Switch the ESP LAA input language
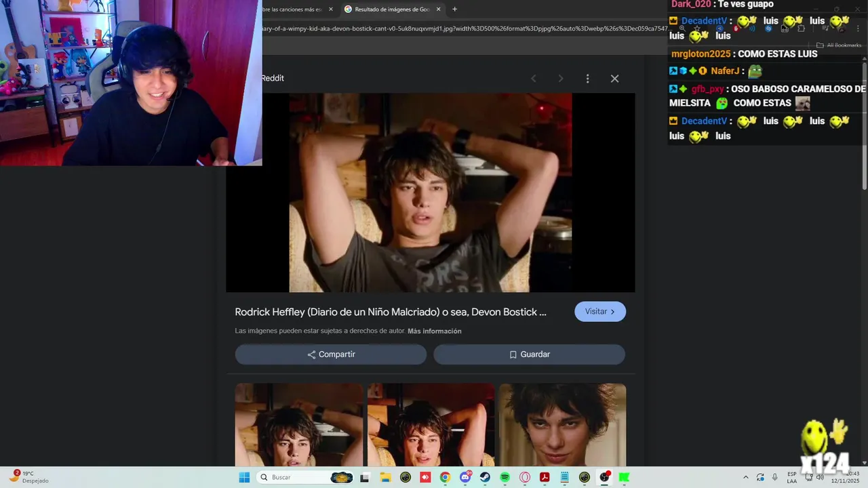This screenshot has height=488, width=868. (792, 477)
